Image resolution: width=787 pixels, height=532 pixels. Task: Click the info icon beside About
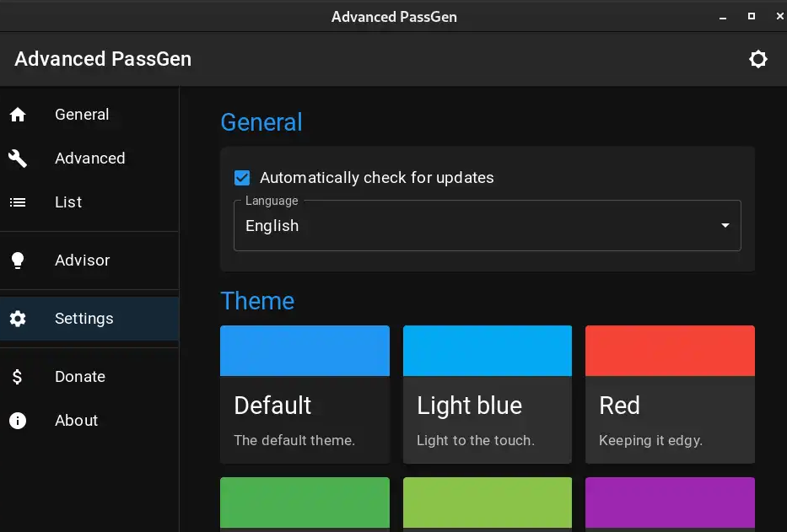coord(18,421)
